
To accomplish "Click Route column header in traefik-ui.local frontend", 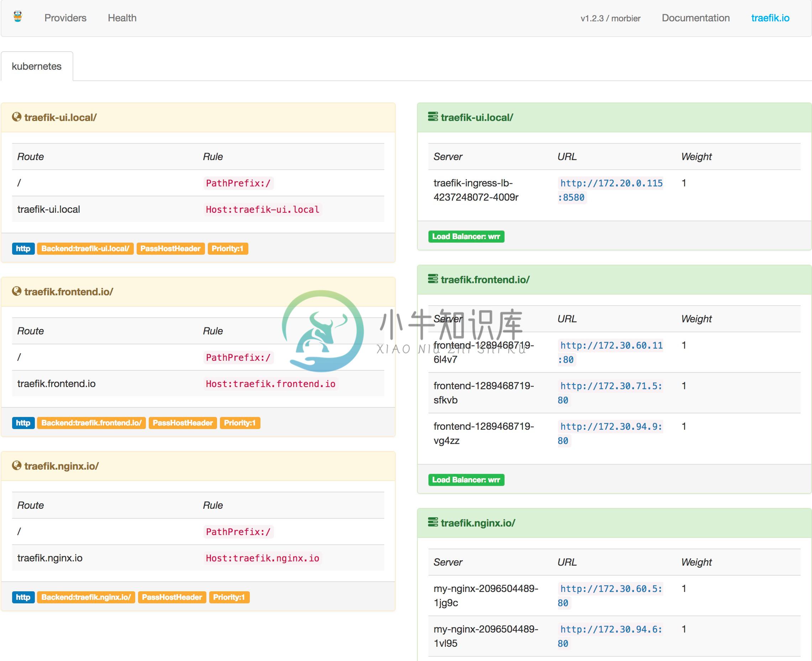I will point(31,157).
